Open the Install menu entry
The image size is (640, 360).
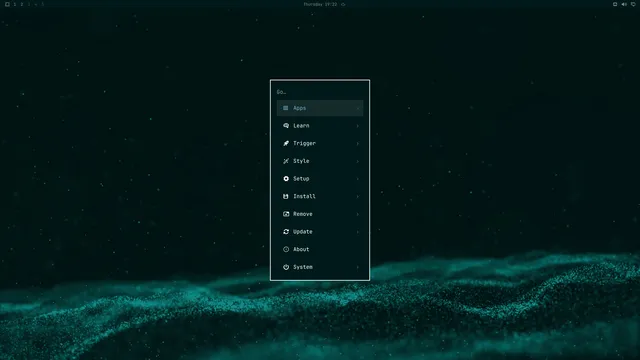tap(320, 196)
